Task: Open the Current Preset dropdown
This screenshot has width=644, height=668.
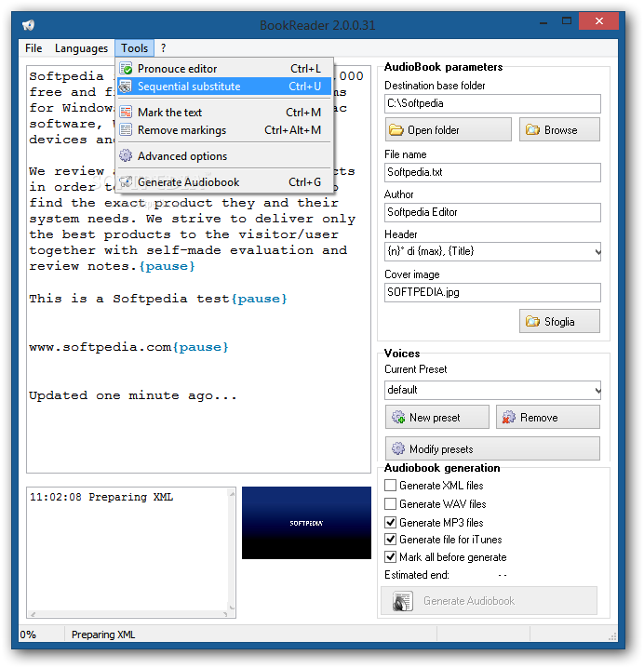Action: click(597, 390)
